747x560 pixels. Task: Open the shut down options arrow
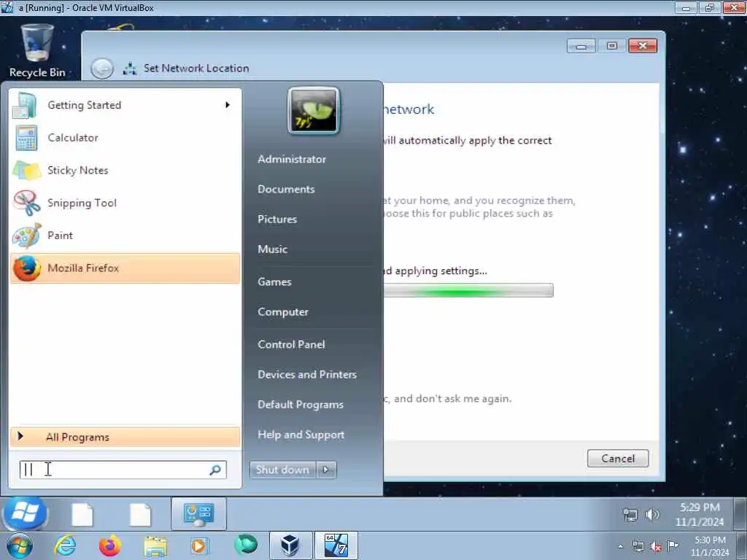[x=326, y=470]
